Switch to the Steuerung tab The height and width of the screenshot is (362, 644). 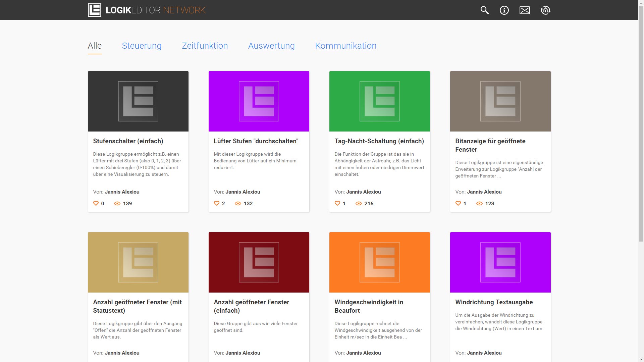[142, 46]
